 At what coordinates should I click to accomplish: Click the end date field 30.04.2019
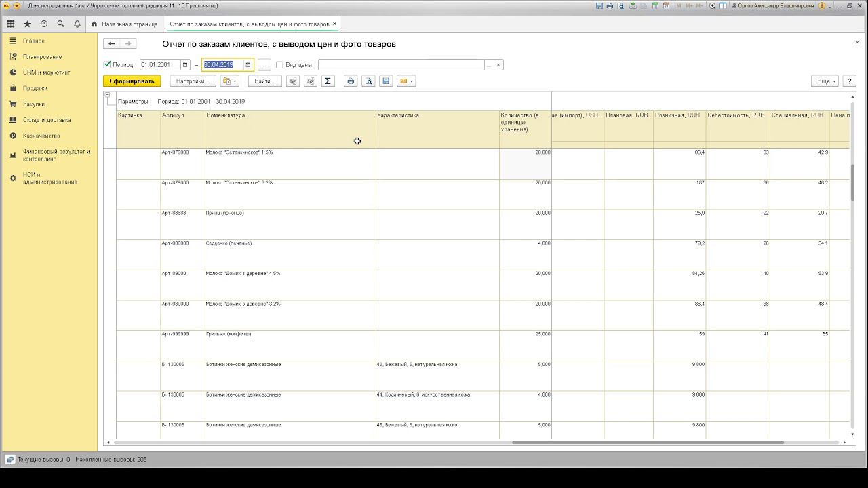223,65
